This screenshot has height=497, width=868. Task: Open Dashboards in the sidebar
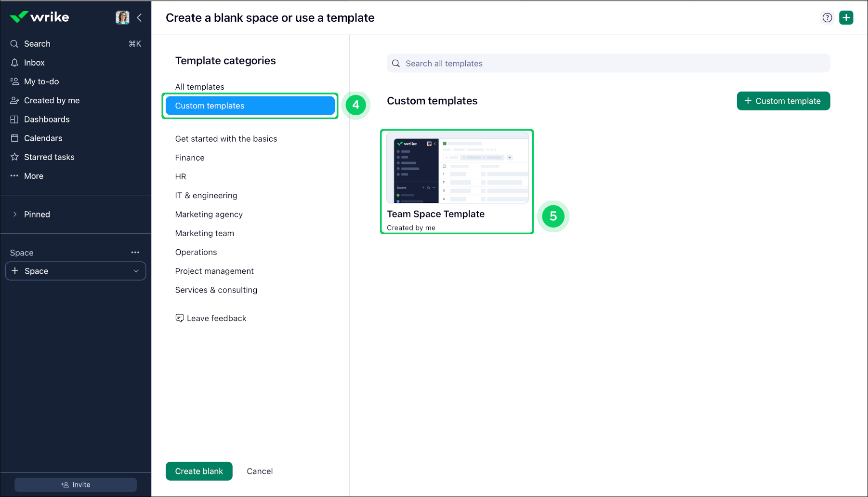pos(47,119)
